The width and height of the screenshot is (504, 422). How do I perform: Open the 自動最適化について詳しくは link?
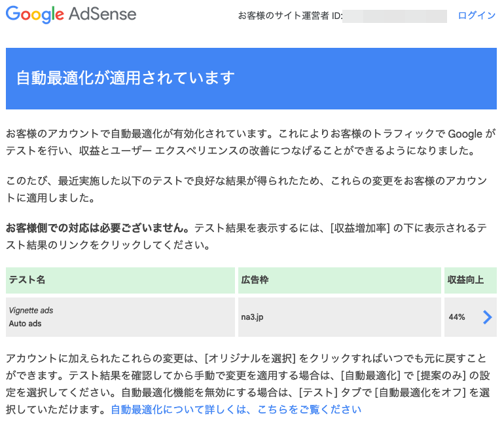click(236, 410)
